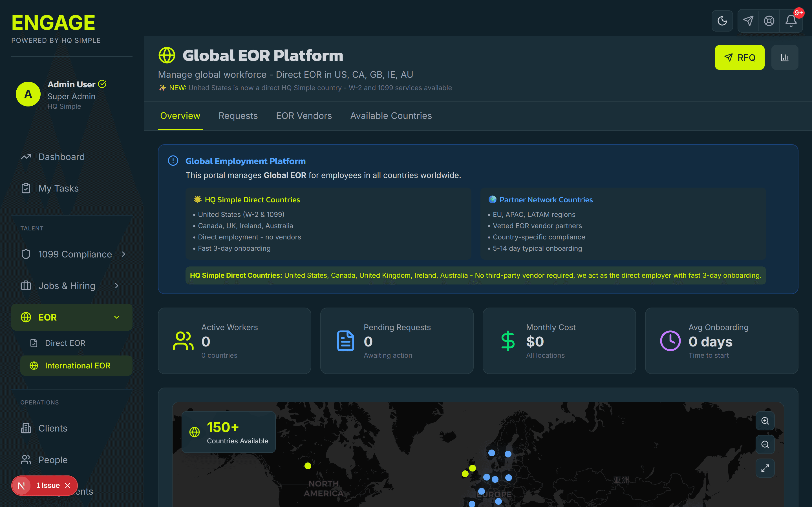
Task: Click the RFQ button
Action: [740, 57]
